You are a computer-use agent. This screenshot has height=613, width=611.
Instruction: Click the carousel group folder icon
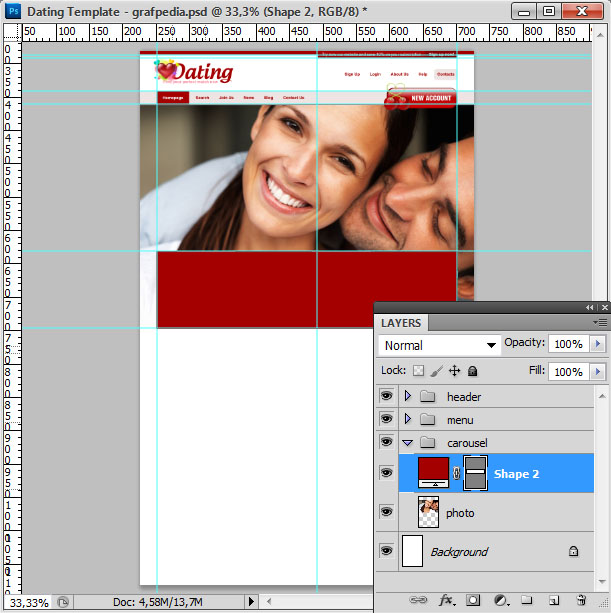[427, 443]
